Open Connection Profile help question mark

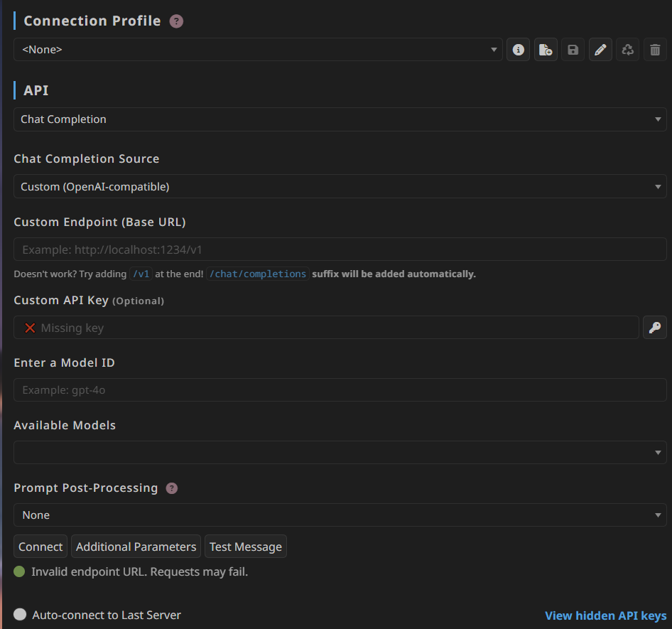pos(176,21)
